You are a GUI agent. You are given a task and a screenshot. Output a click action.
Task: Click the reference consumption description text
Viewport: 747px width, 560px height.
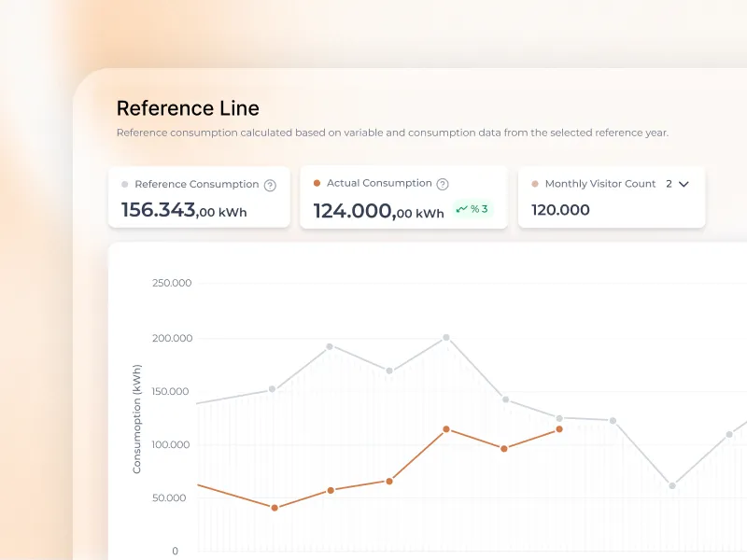tap(392, 133)
